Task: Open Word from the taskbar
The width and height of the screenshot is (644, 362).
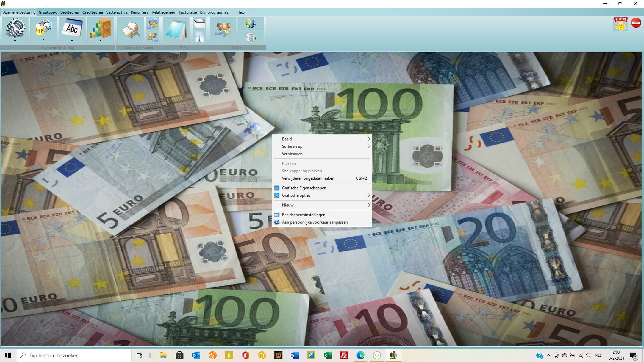Action: pyautogui.click(x=294, y=355)
